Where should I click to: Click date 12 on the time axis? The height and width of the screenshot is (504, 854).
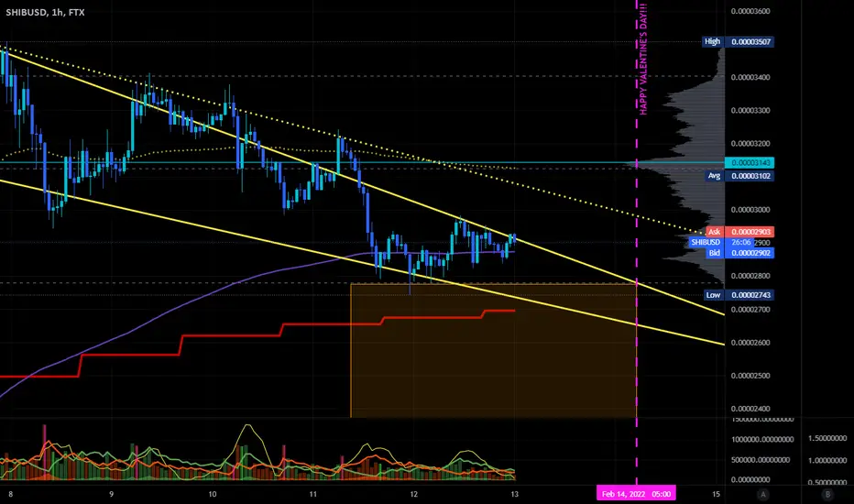(x=413, y=494)
